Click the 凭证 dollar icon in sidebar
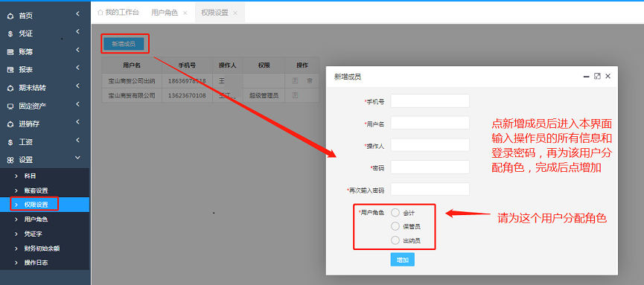 pyautogui.click(x=10, y=34)
